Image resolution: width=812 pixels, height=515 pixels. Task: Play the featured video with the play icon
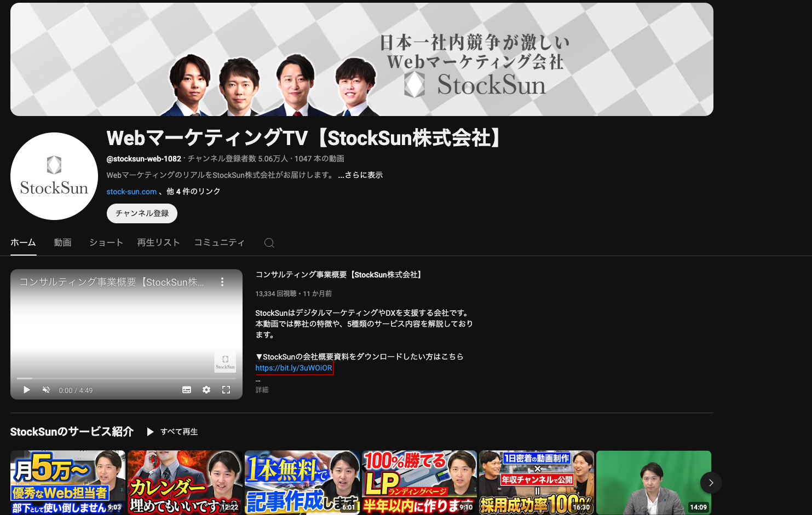click(x=26, y=390)
